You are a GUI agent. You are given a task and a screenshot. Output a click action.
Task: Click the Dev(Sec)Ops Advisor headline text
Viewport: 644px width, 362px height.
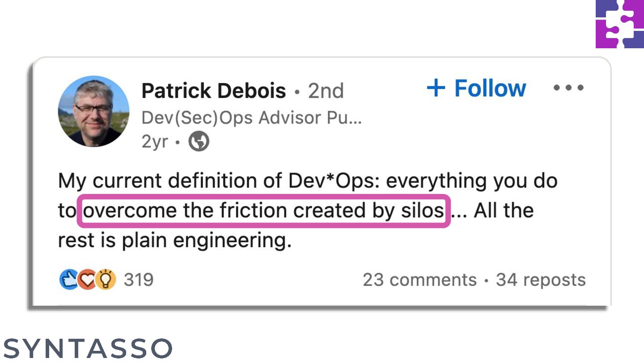point(252,118)
